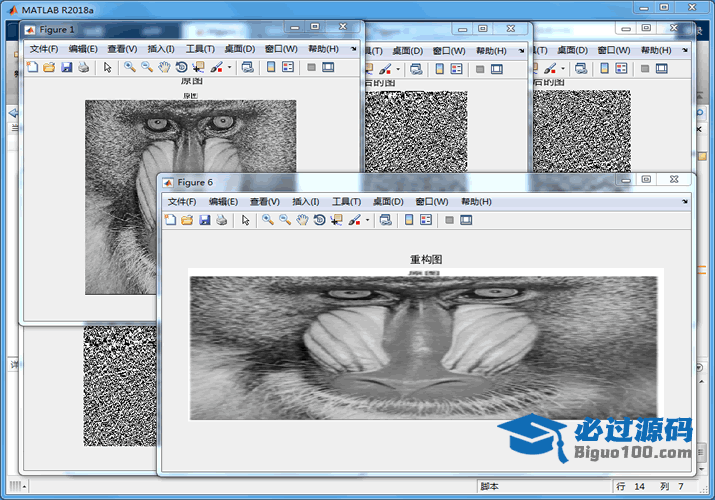Screen dimensions: 715x500
Task: Select the Pan hand tool in Figure 1
Action: [x=164, y=67]
